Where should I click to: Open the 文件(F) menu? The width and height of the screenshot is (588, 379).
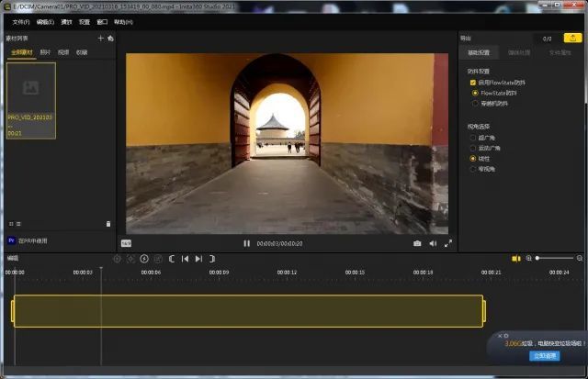(x=20, y=21)
